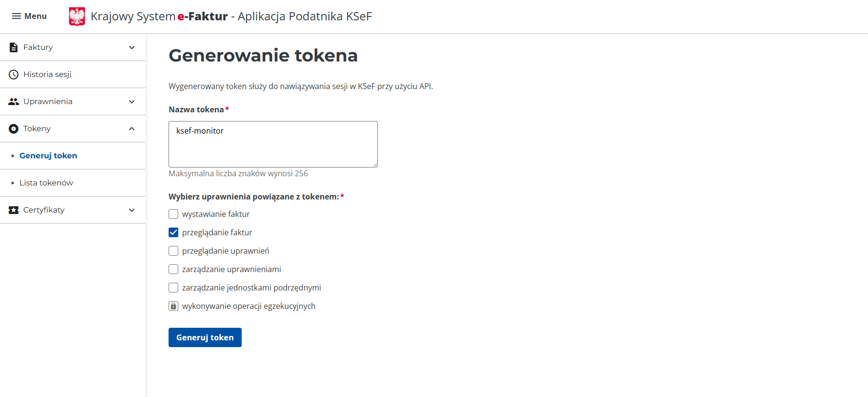
Task: Enable the wystawianie faktur checkbox
Action: 173,214
